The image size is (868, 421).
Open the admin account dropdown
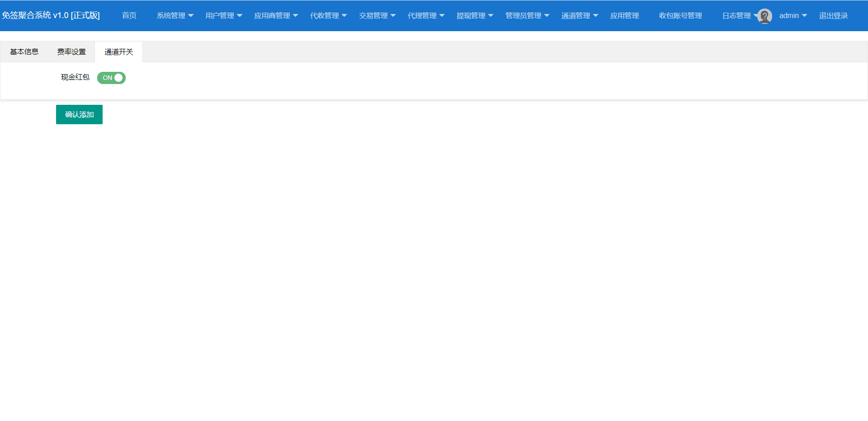(x=793, y=15)
